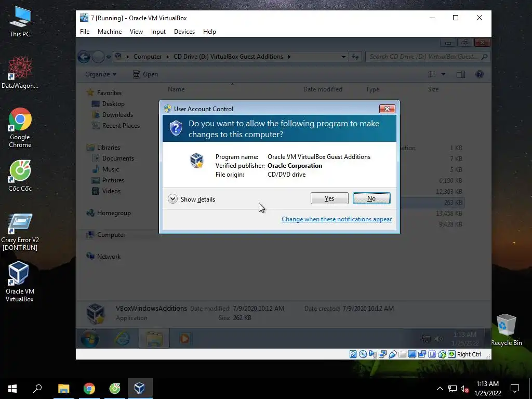The image size is (532, 399).
Task: Expand Show details in the UAC dialog
Action: pyautogui.click(x=192, y=199)
